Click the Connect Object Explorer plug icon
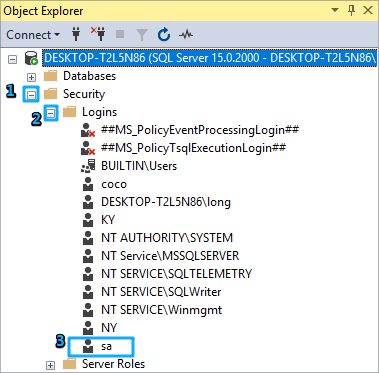Image resolution: width=379 pixels, height=373 pixels. point(76,34)
